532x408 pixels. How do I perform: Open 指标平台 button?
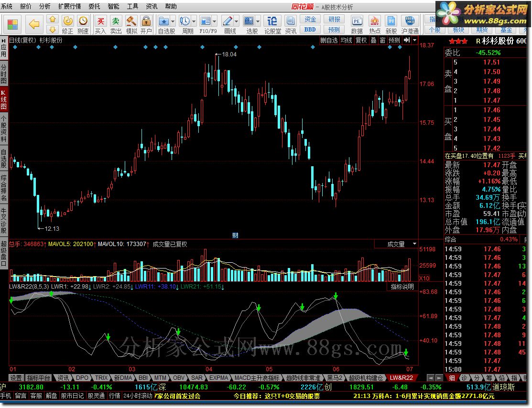coord(38,378)
